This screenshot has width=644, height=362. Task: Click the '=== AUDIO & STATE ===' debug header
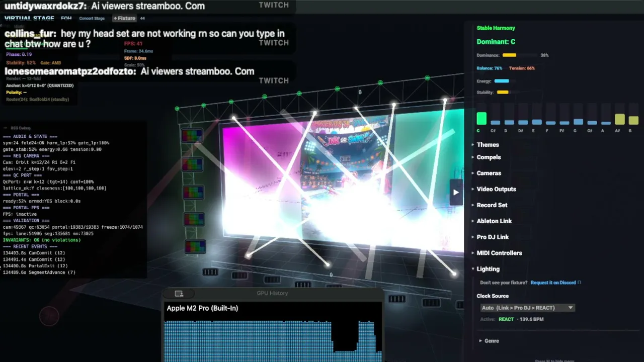[30, 136]
